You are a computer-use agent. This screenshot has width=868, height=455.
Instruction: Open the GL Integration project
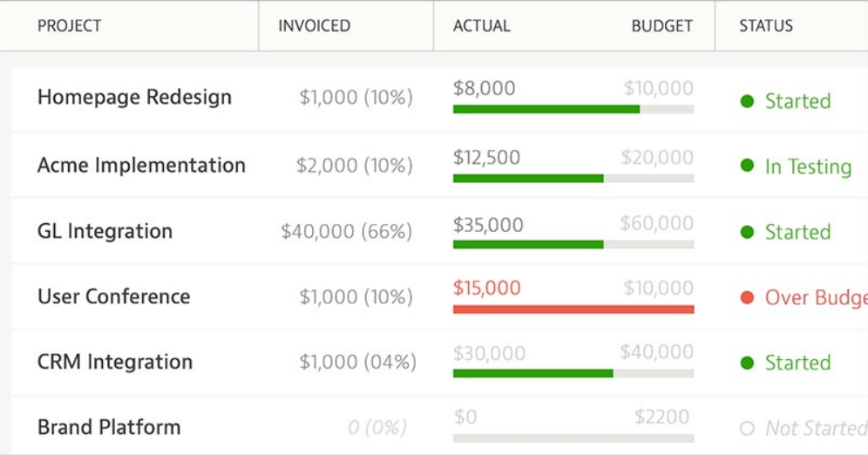[105, 231]
